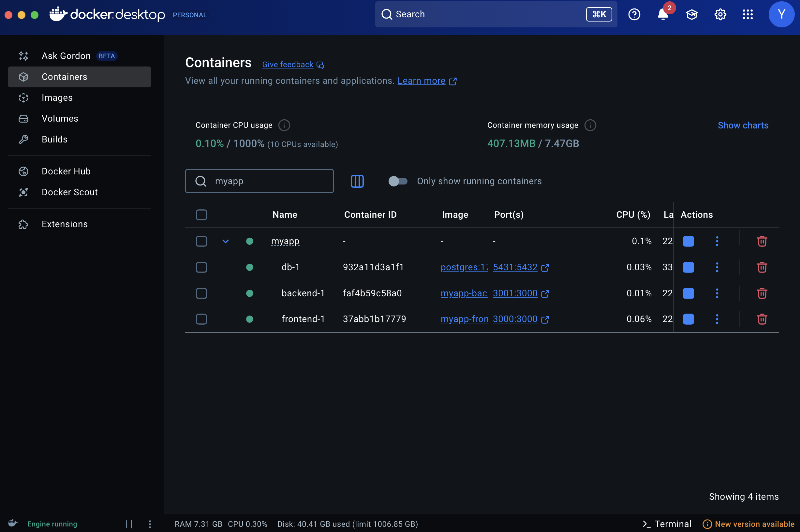This screenshot has height=532, width=800.
Task: Open more actions for frontend-1
Action: (x=717, y=319)
